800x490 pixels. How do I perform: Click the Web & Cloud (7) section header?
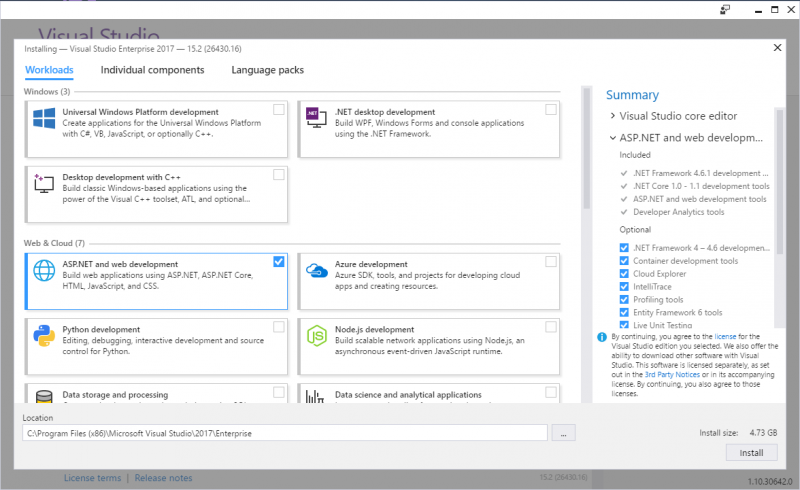coord(54,243)
